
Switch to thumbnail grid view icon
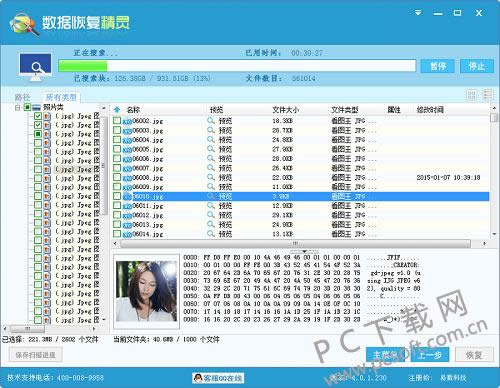(x=472, y=96)
